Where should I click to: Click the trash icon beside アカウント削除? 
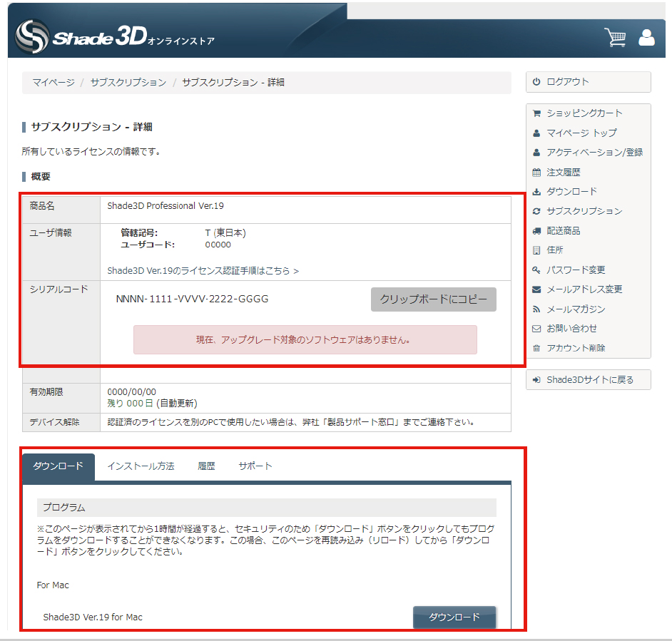tap(536, 348)
